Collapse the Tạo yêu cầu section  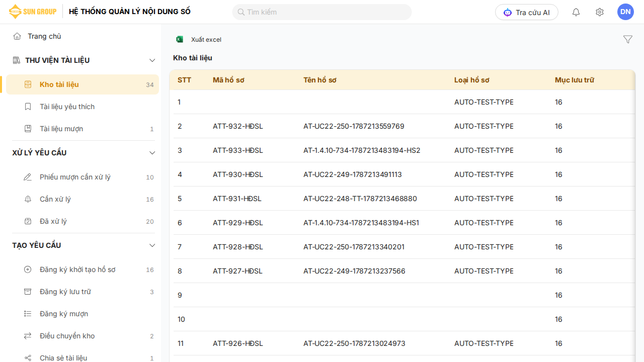(152, 245)
